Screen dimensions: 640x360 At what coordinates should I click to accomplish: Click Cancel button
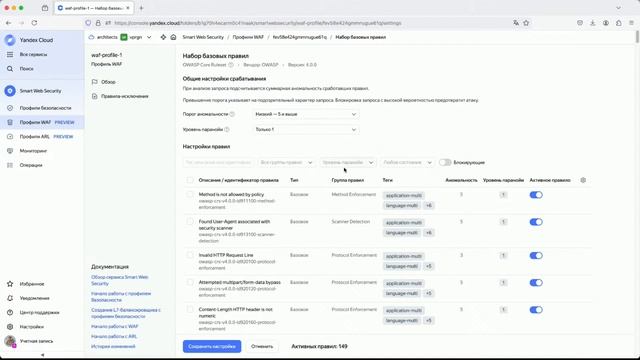coord(262,347)
